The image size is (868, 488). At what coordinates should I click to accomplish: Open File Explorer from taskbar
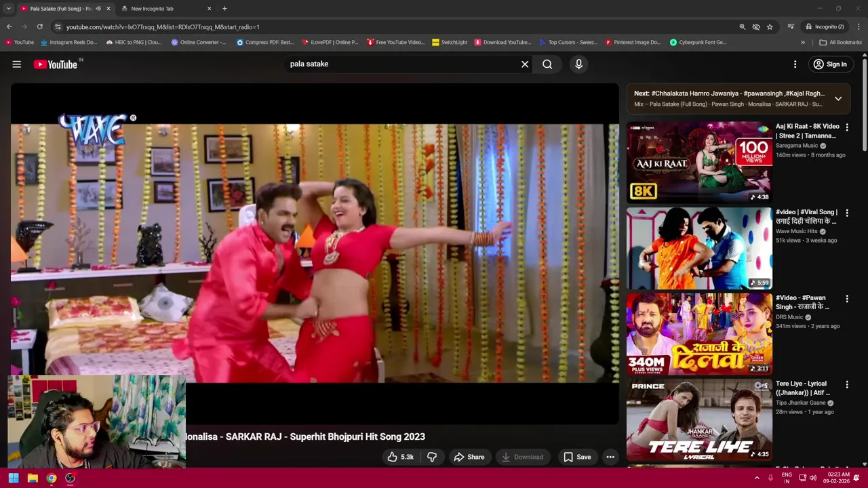tap(33, 478)
